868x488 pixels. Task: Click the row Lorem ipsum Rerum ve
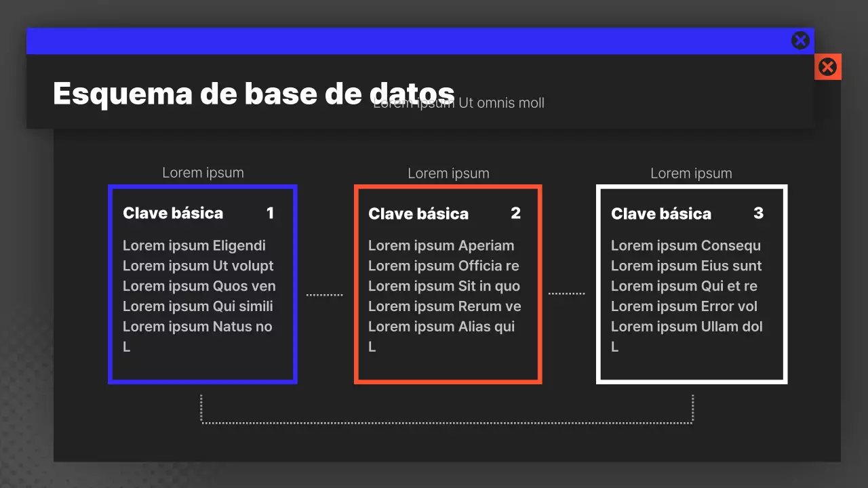[x=444, y=306]
